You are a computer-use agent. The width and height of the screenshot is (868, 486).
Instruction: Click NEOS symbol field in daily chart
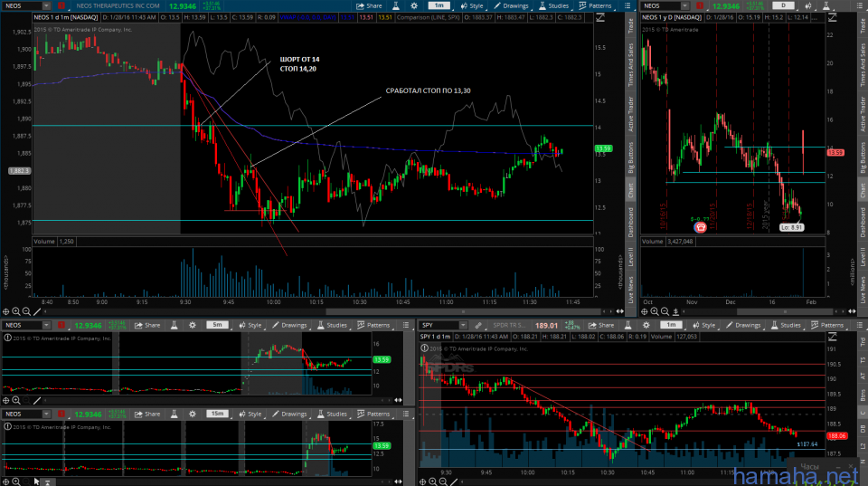click(661, 5)
